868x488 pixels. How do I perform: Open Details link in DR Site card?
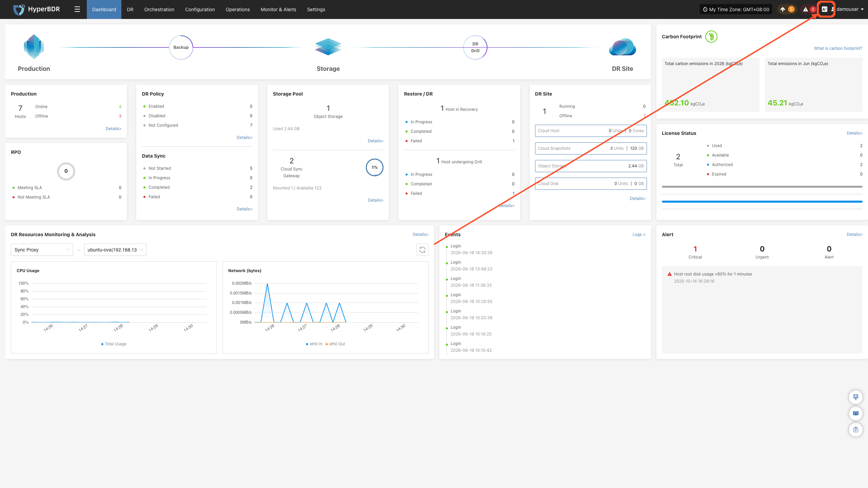click(x=637, y=199)
